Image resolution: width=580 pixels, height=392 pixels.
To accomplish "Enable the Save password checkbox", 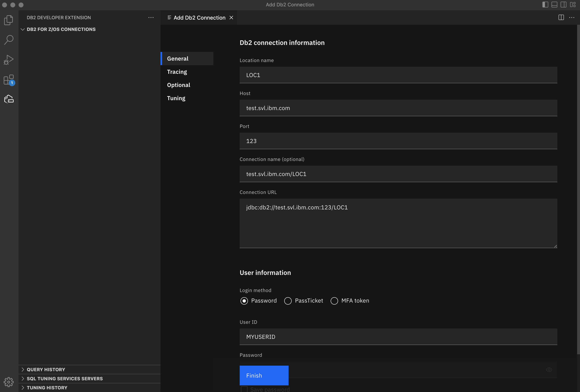I will tap(244, 389).
